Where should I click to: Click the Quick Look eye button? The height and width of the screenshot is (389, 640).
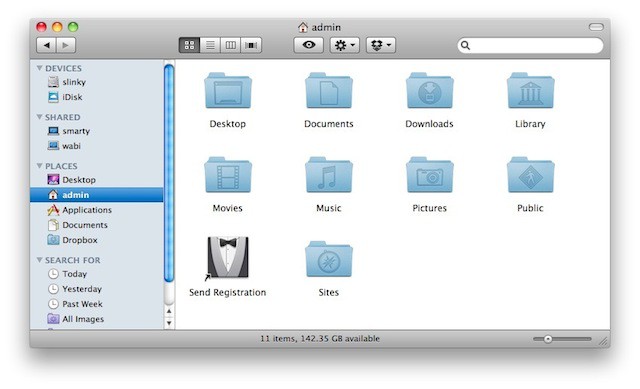point(309,45)
